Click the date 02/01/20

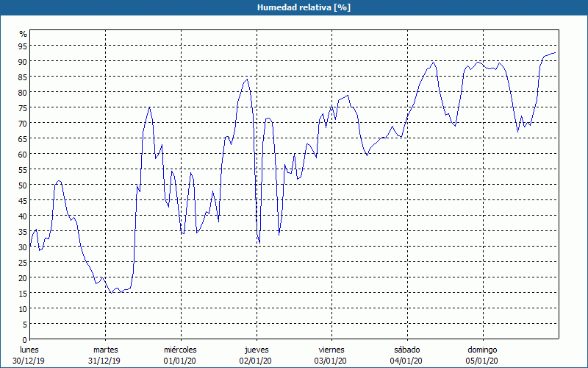[x=255, y=361]
